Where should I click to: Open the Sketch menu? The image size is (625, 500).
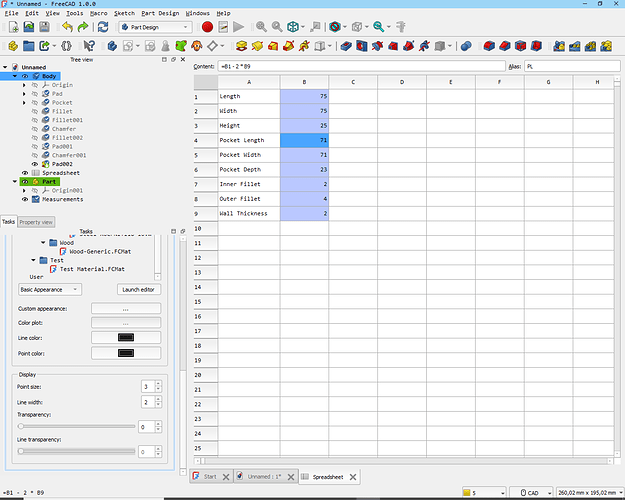[124, 14]
